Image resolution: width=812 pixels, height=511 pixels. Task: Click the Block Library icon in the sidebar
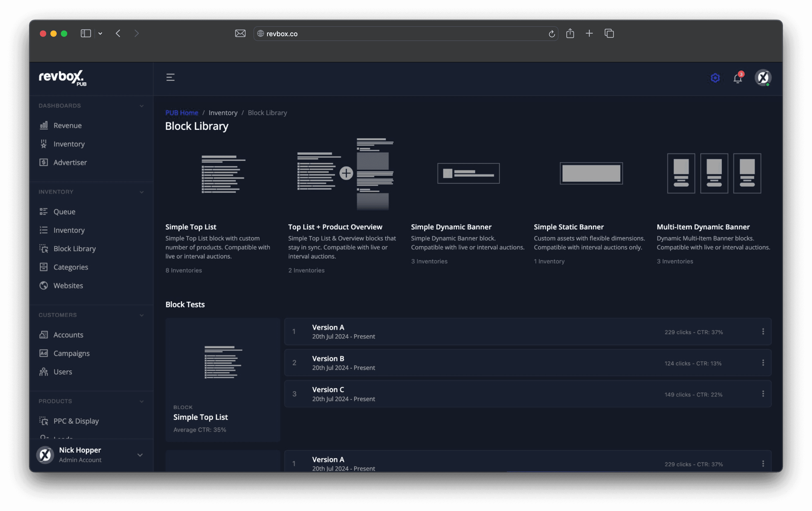44,249
